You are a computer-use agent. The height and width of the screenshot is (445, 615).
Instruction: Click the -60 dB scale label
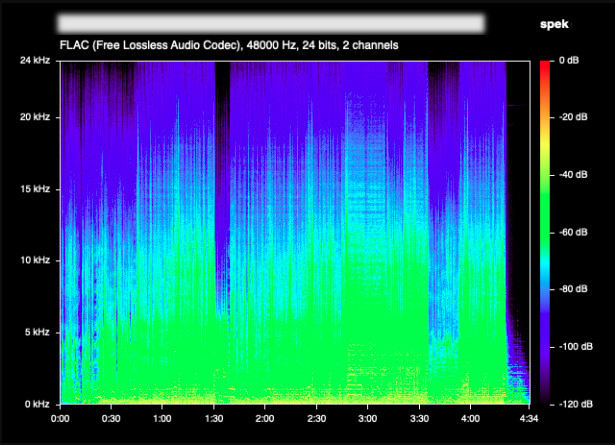[573, 232]
